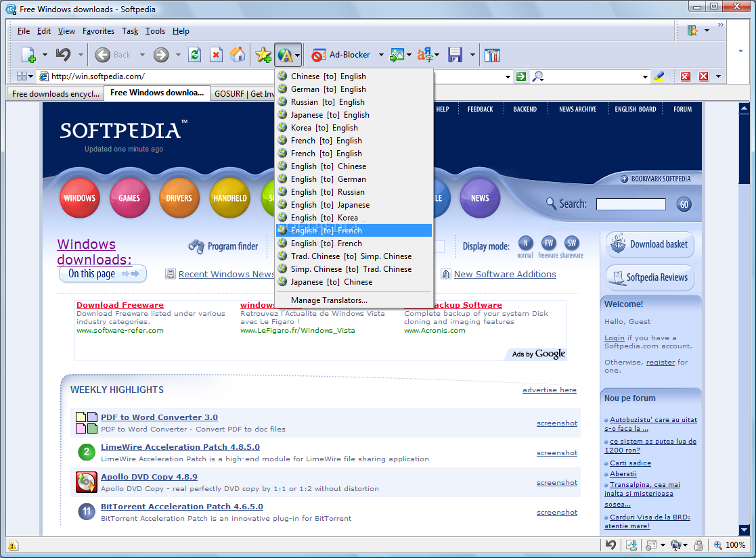756x558 pixels.
Task: Click the translator globe icon in toolbar
Action: click(285, 55)
